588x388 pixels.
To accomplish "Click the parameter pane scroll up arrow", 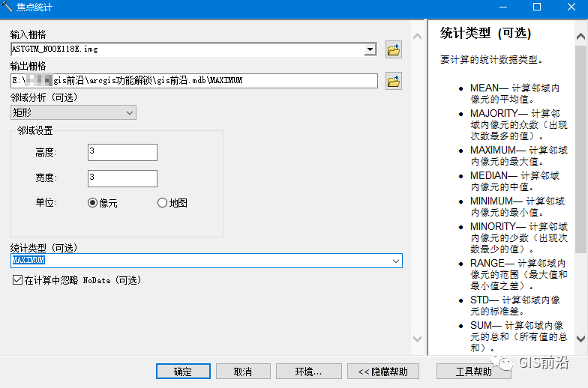I will [417, 36].
